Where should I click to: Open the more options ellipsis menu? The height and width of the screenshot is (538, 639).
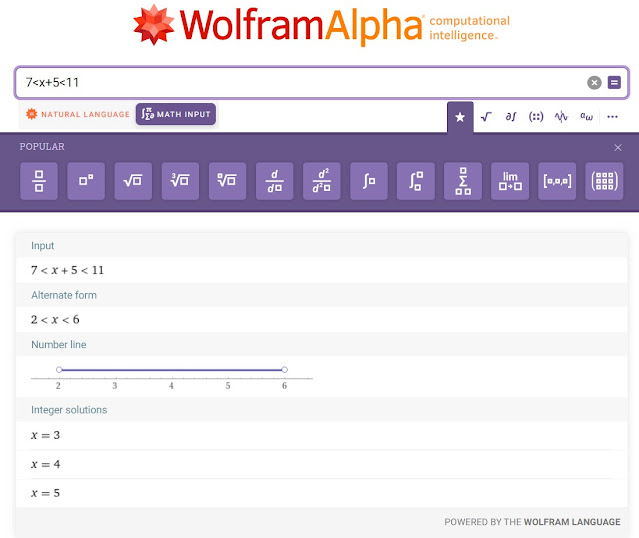[612, 117]
